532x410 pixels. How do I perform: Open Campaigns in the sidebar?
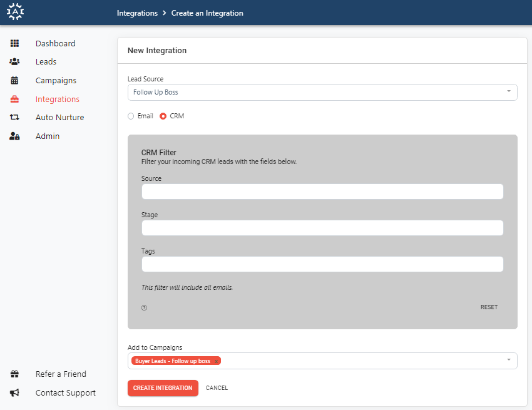(x=56, y=81)
